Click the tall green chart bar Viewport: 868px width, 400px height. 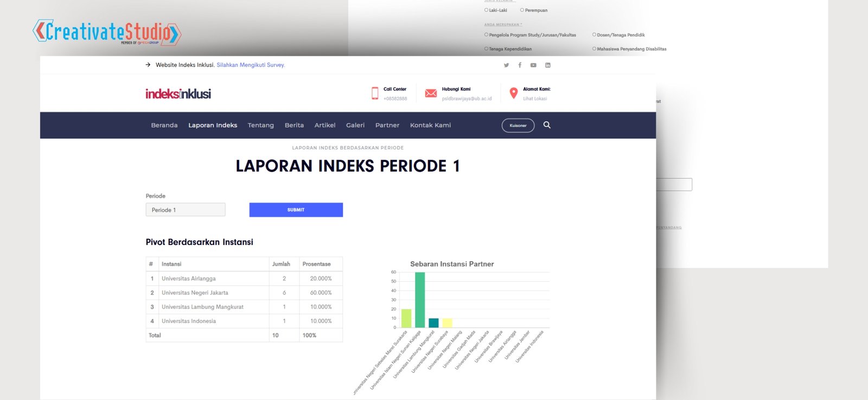[x=420, y=300]
